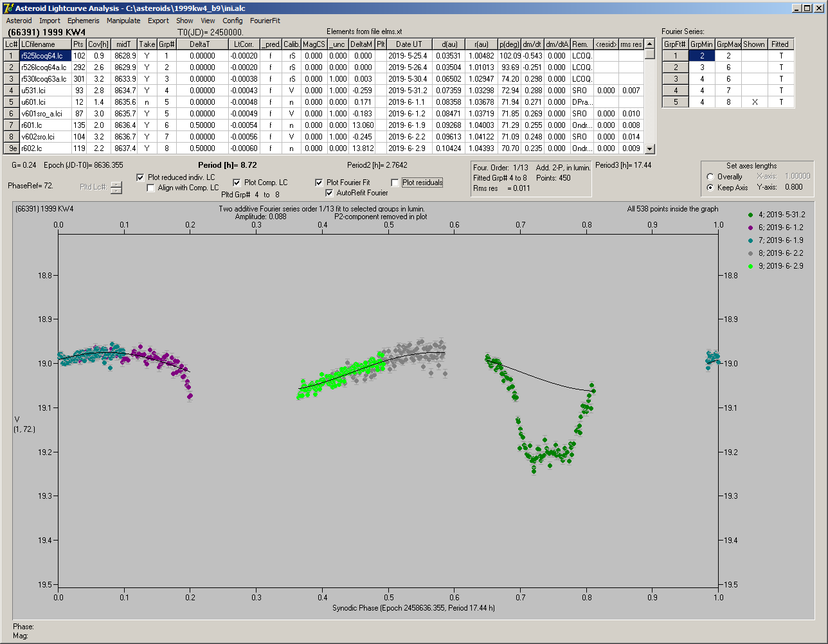Enable Align with Comp. LC checkbox
The height and width of the screenshot is (644, 828).
click(x=151, y=188)
